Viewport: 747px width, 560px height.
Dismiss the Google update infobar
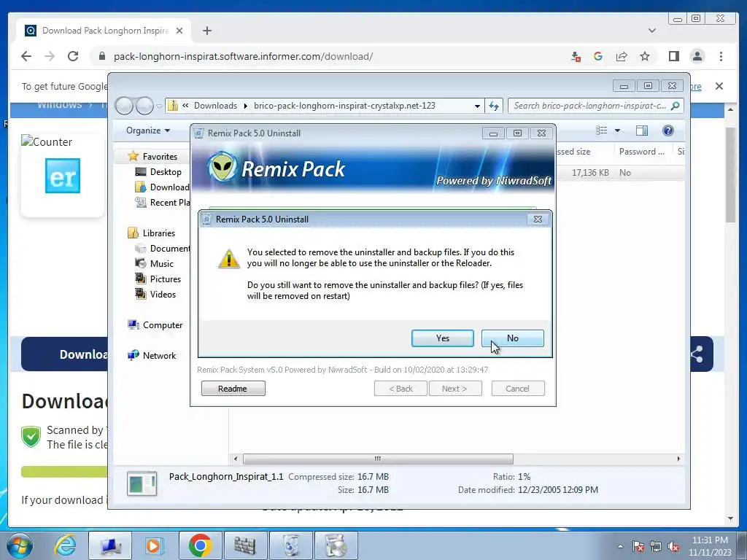pyautogui.click(x=719, y=86)
